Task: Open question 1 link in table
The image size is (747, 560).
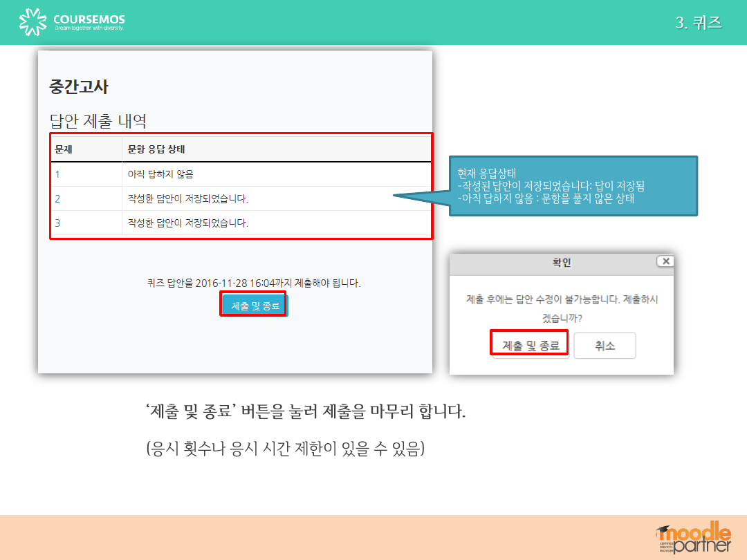Action: point(57,174)
